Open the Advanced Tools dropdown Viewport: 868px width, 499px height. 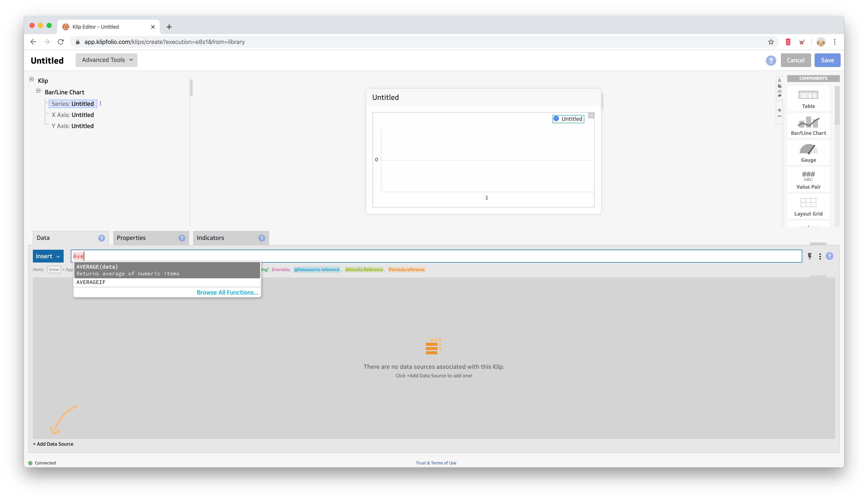tap(106, 60)
